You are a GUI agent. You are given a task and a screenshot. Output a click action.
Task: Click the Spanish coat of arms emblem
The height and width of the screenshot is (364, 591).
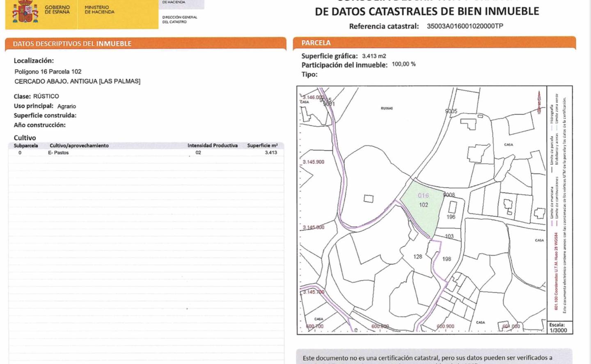click(x=25, y=11)
